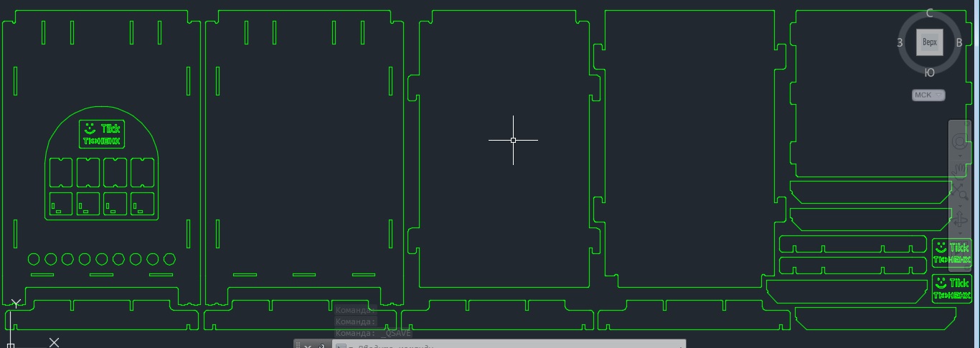The height and width of the screenshot is (348, 980).
Task: Select the Zoom Extents tool in the navigation bar
Action: (x=961, y=193)
